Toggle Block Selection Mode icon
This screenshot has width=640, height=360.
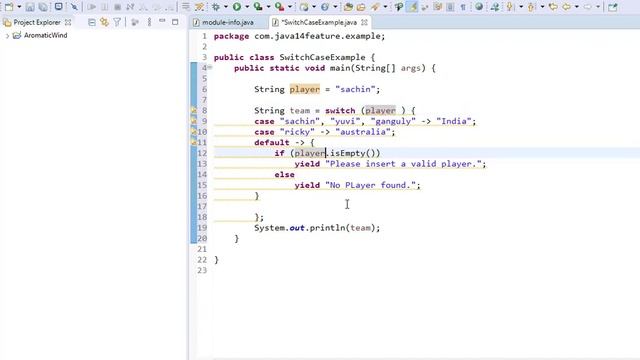[x=450, y=7]
